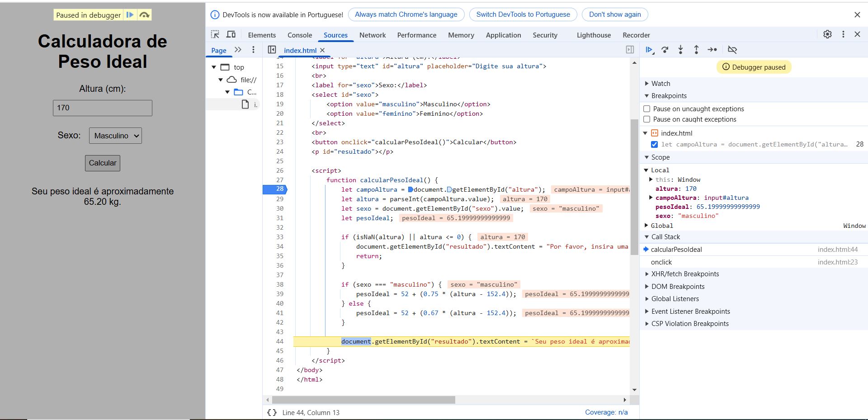Collapse the index.html breakpoint group
The height and width of the screenshot is (420, 868).
pos(646,133)
